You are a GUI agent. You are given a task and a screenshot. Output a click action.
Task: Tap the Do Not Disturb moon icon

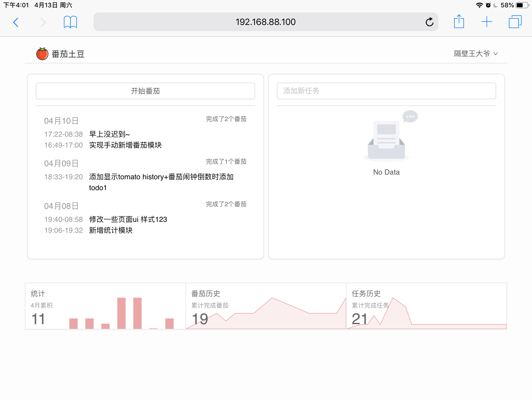[496, 5]
